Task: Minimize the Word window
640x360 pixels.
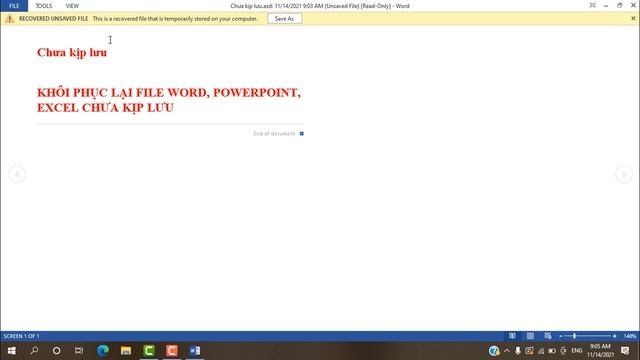Action: (606, 5)
